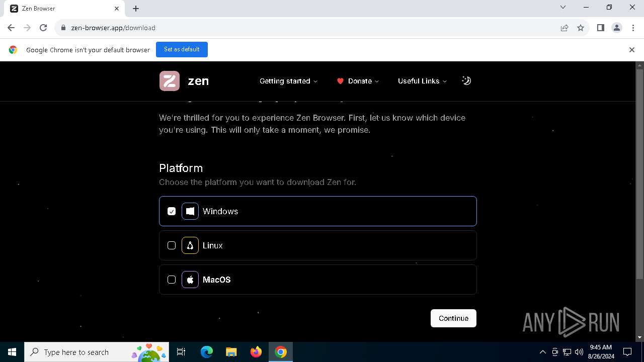Screen dimensions: 644x362
Task: Reload the current page
Action: [43, 28]
